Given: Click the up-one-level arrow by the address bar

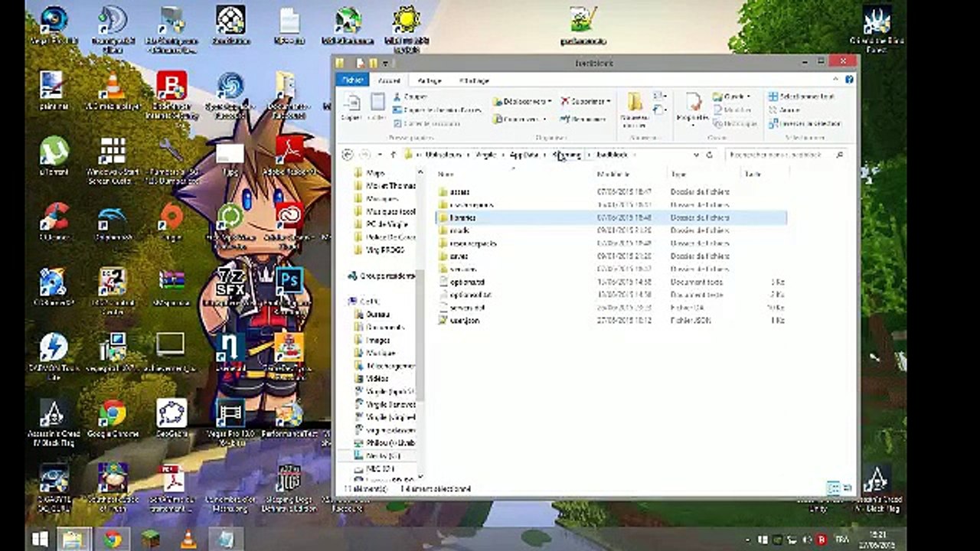Looking at the screenshot, I should point(393,155).
